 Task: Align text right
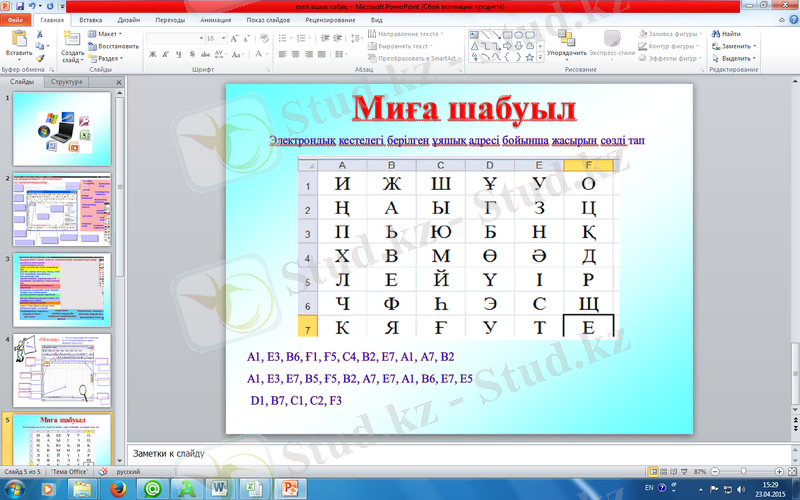(309, 54)
